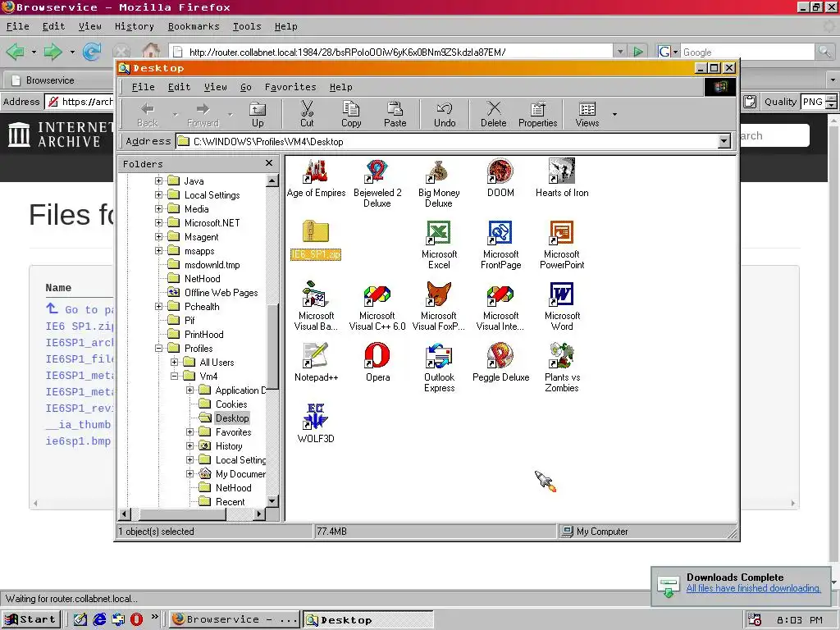Click the Cut toolbar button
Viewport: 840px width, 630px height.
tap(307, 114)
